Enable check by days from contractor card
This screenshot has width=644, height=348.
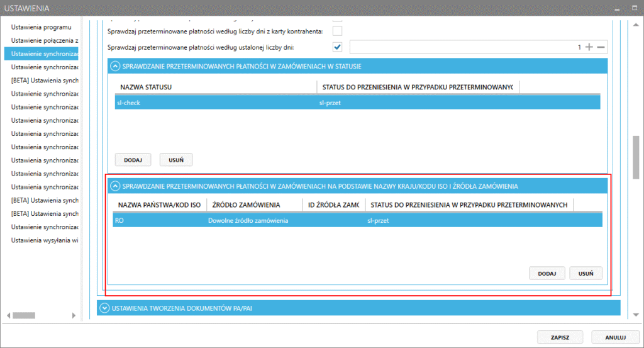point(337,31)
